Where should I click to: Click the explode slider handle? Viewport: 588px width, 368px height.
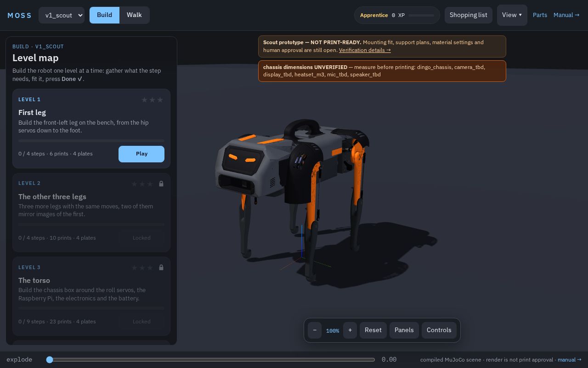[x=50, y=360]
